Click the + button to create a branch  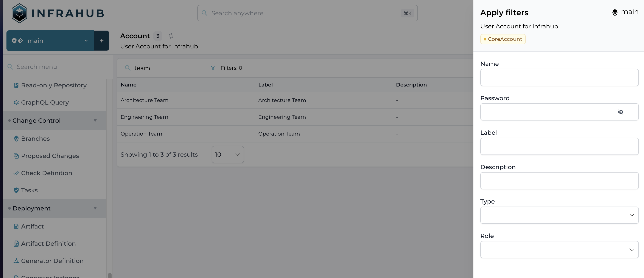pos(102,40)
